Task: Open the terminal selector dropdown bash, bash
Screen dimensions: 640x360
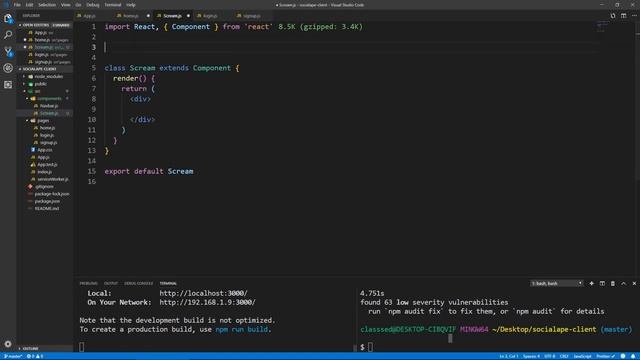Action: click(557, 283)
